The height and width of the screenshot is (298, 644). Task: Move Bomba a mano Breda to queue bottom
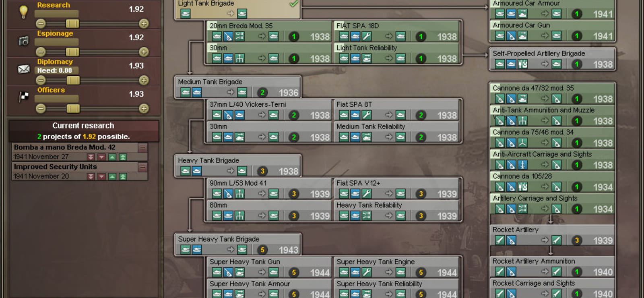91,157
